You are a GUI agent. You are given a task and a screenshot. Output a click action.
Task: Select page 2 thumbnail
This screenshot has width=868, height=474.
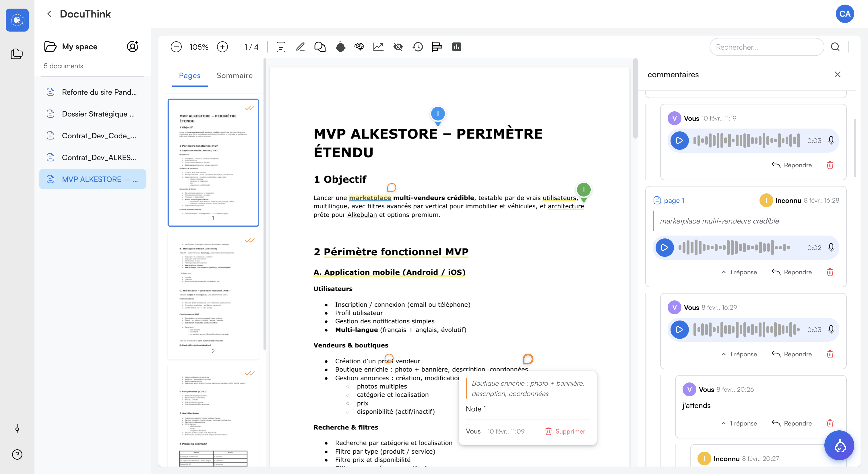(x=213, y=295)
